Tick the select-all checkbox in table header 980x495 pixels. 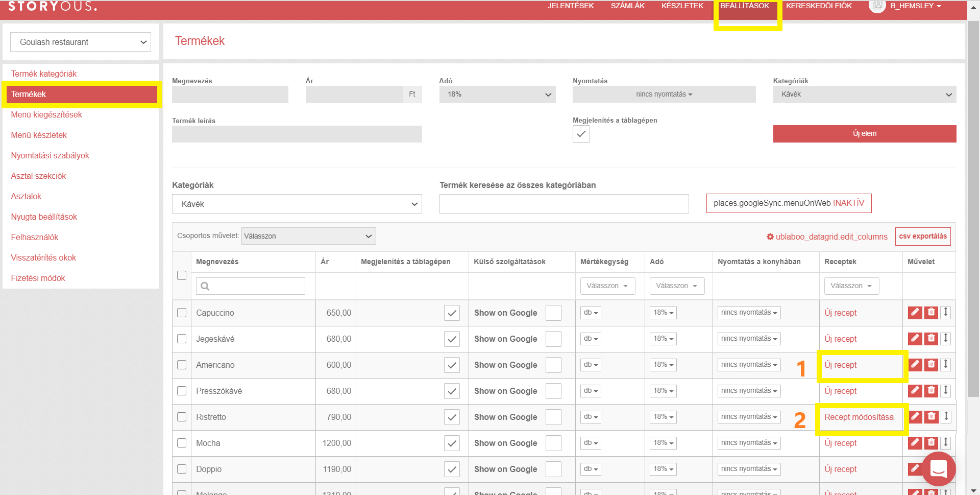182,275
